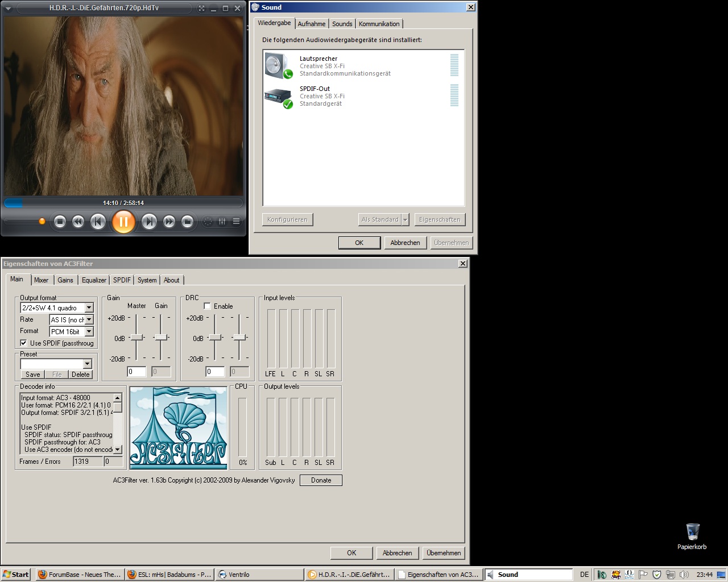Expand the Rate dropdown

(x=89, y=319)
